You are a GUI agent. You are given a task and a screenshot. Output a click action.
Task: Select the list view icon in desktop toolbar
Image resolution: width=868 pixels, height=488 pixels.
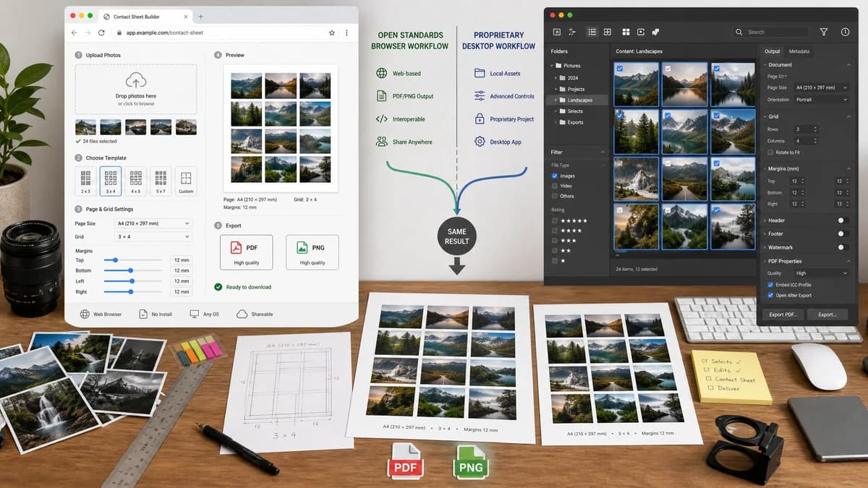click(592, 32)
